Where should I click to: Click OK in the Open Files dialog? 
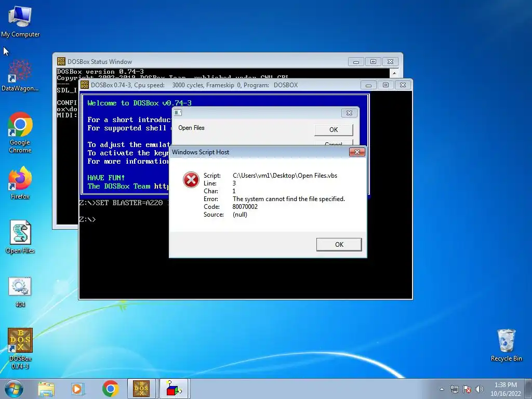(334, 129)
